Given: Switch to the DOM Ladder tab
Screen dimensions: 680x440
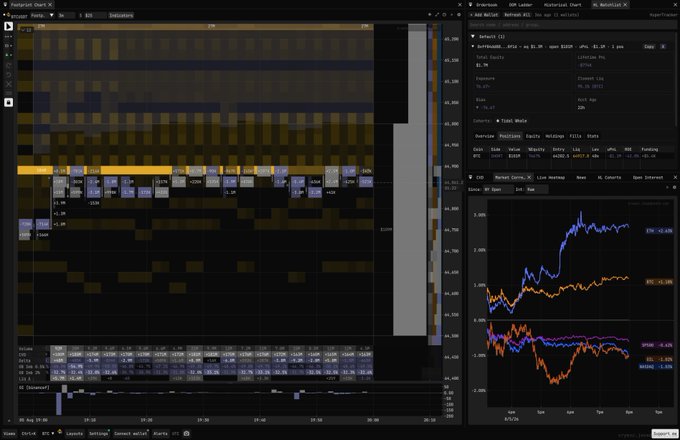Looking at the screenshot, I should coord(520,5).
